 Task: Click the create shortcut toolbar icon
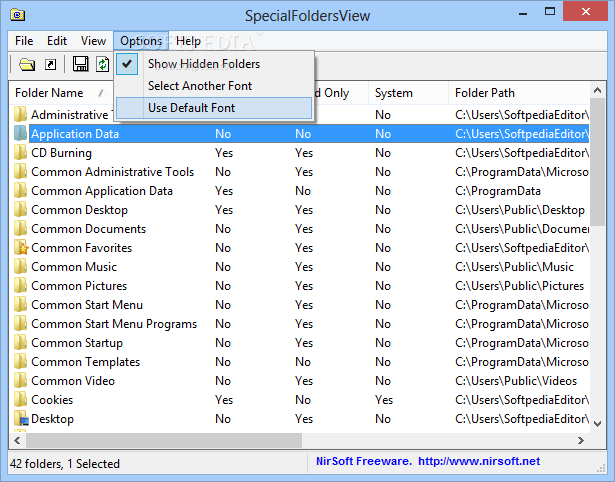click(x=50, y=64)
